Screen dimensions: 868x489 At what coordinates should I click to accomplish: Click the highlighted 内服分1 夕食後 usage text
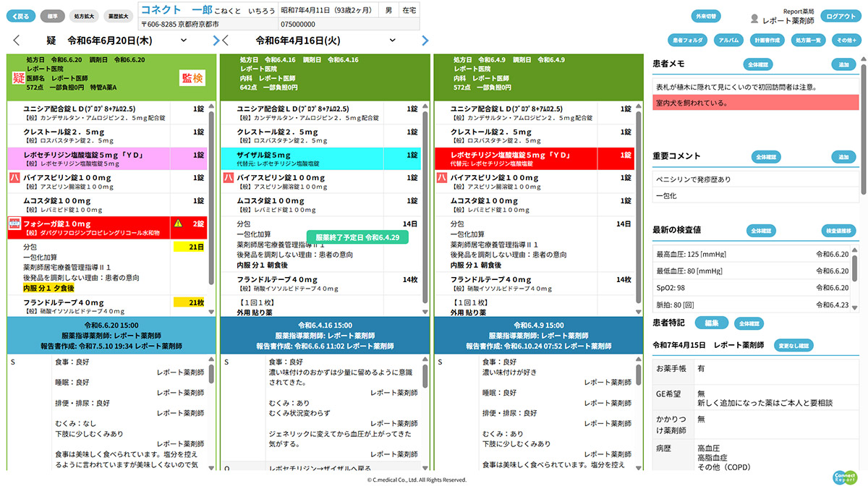(49, 288)
